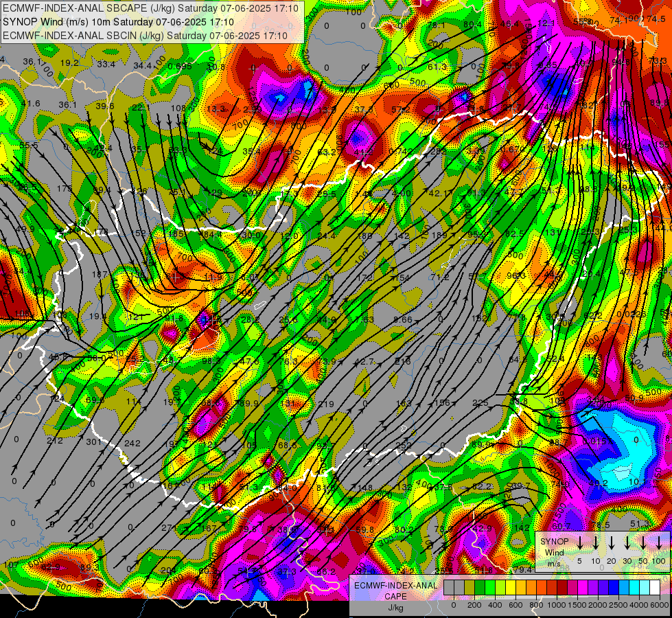Click the 6000 tick label on color scale

[660, 605]
